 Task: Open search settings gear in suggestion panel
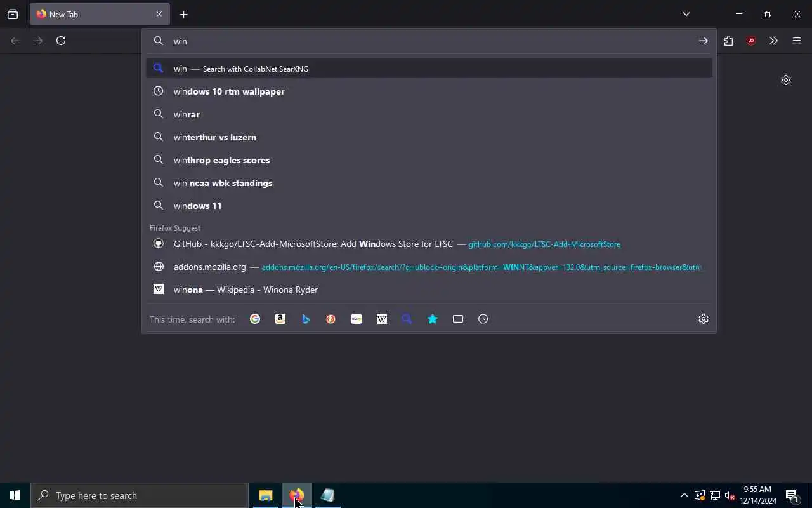(x=704, y=319)
